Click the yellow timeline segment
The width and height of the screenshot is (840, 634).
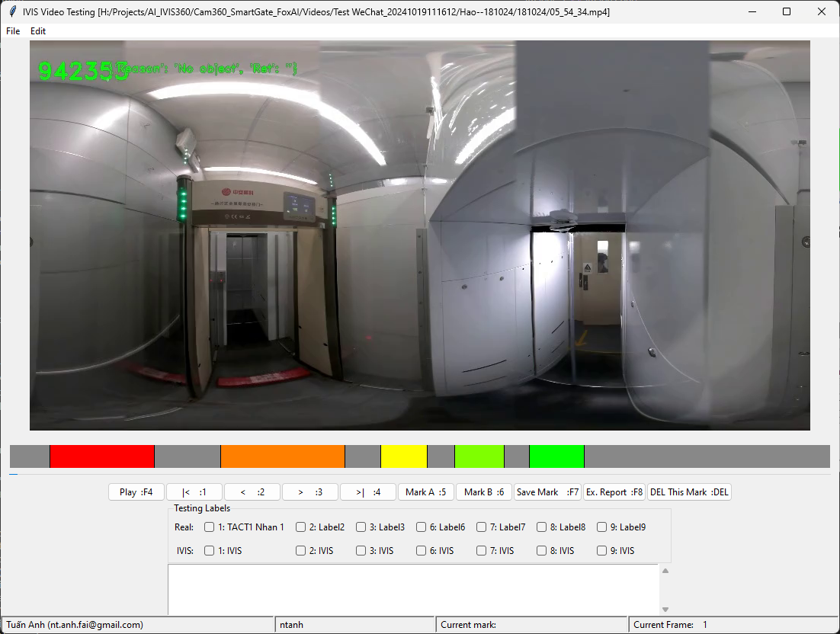(x=403, y=456)
